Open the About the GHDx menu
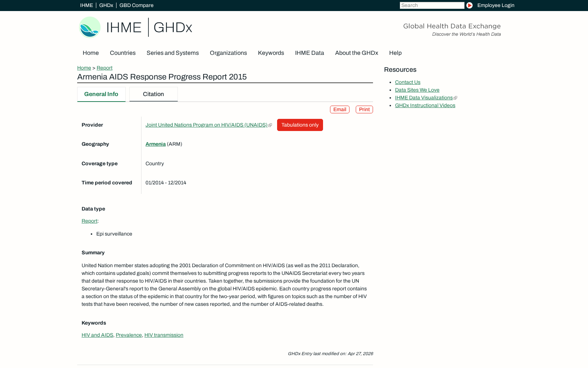 point(356,53)
